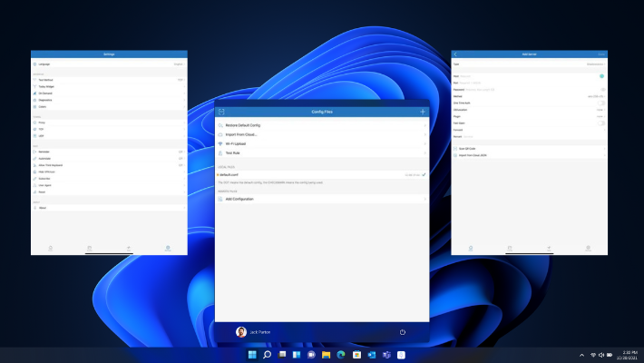Open Obfuscation dropdown in Add Server

coord(600,110)
